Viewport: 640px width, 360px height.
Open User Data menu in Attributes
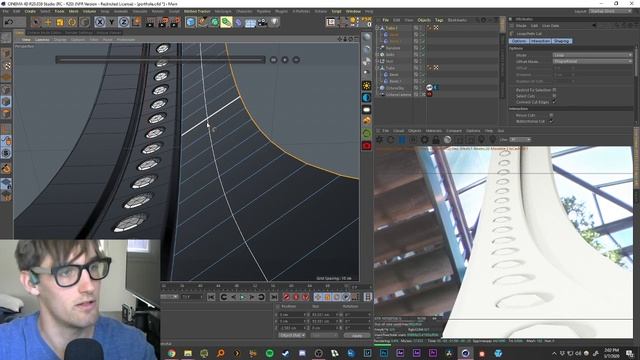[550, 26]
